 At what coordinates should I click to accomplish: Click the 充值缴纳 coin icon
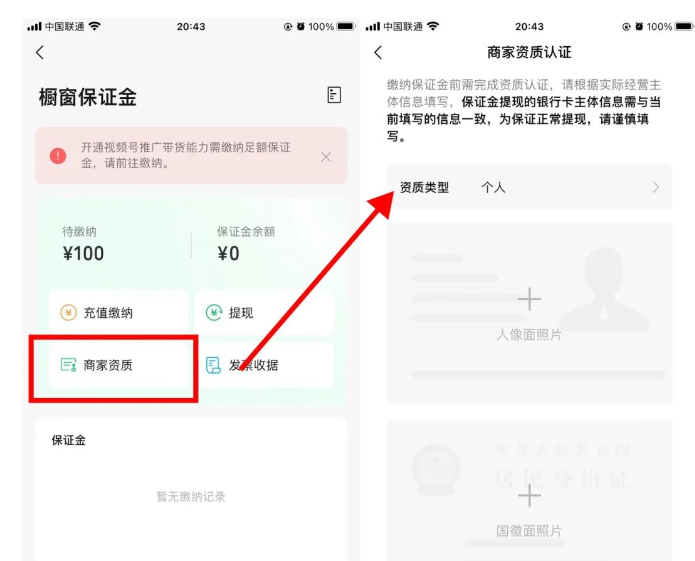coord(68,313)
